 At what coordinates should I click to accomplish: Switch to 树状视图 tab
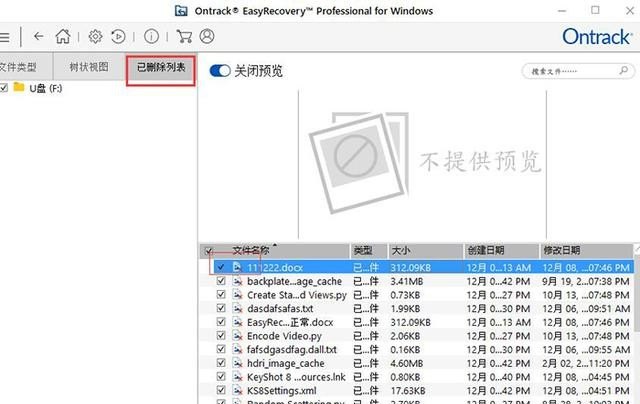[89, 67]
